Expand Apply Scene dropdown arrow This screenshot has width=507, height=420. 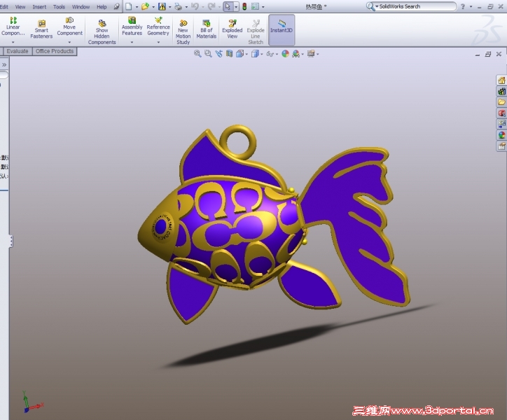303,55
